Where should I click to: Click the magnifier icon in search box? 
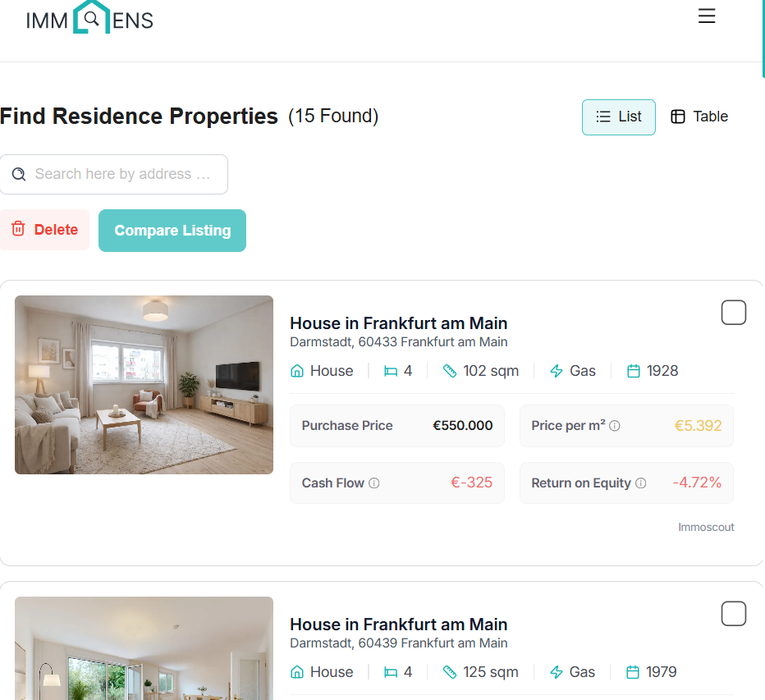[19, 174]
